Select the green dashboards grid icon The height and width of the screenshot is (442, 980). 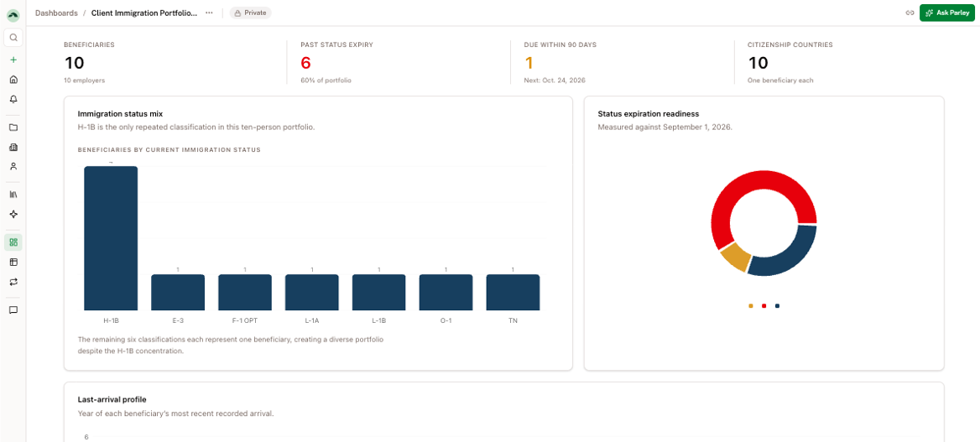pos(13,242)
